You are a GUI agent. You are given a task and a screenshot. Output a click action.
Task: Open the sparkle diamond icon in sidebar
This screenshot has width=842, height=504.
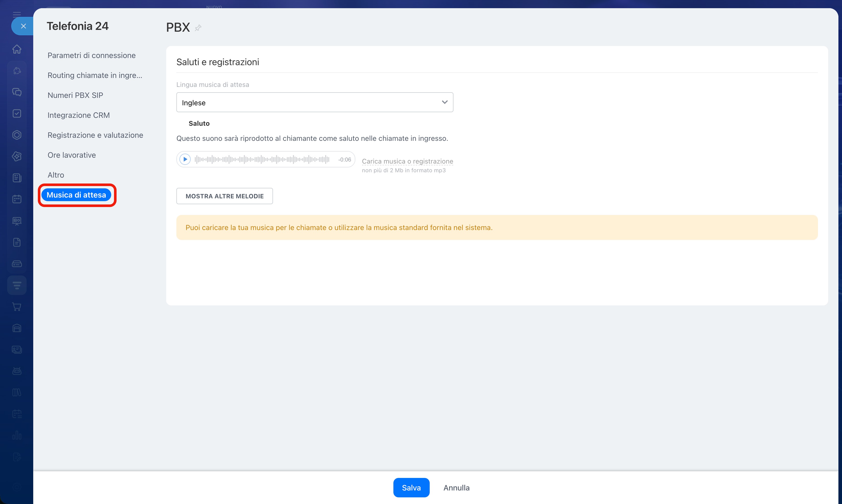coord(17,156)
